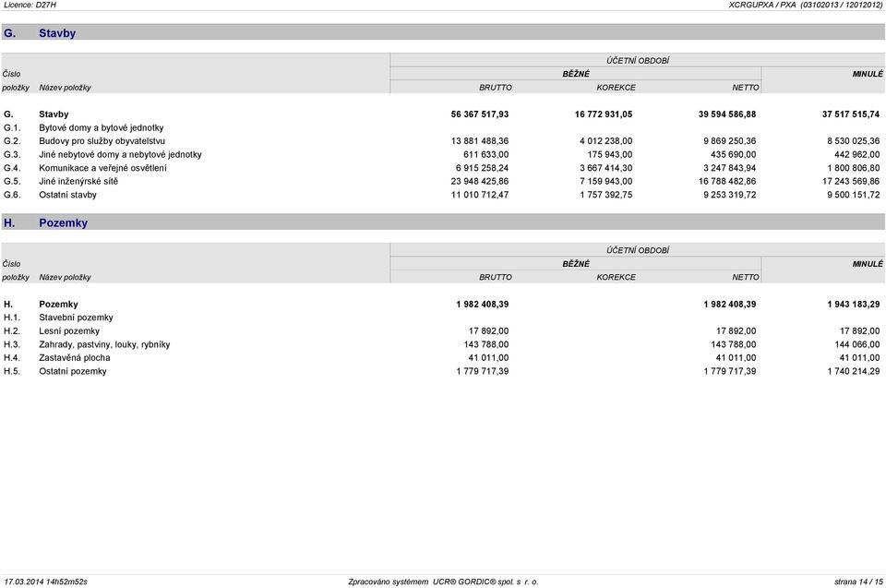This screenshot has width=886, height=588.
Task: Select minulé value 8 530 025,36
Action: (853, 141)
